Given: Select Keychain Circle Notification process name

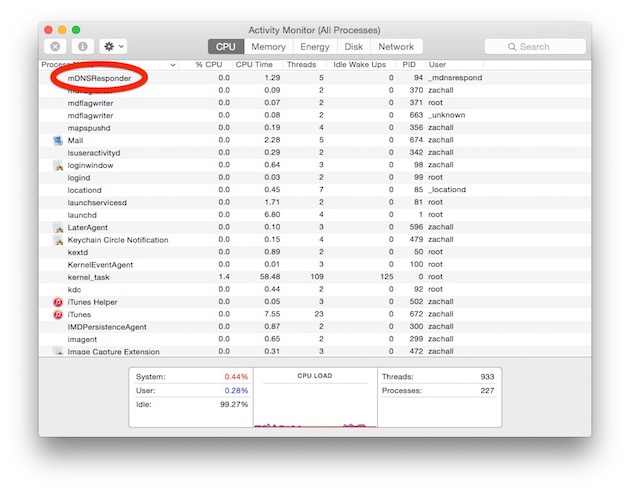Looking at the screenshot, I should [x=118, y=240].
